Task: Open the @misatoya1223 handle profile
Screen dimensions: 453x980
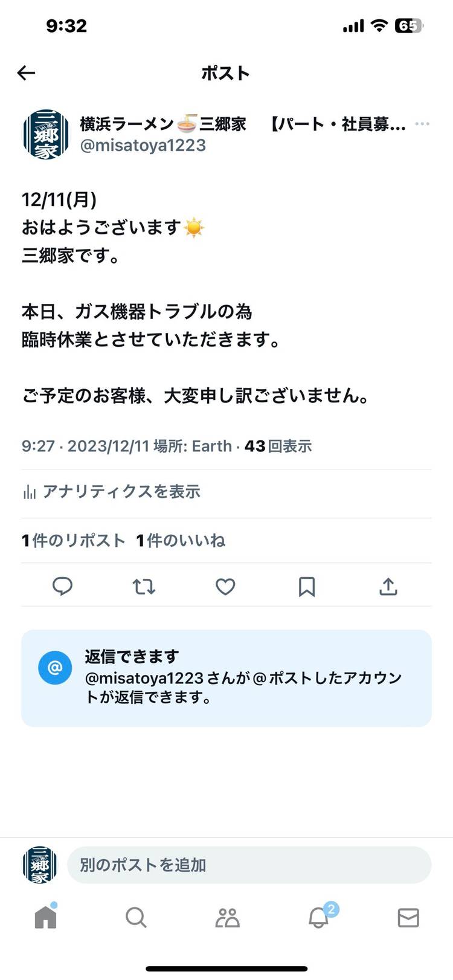Action: pos(143,146)
